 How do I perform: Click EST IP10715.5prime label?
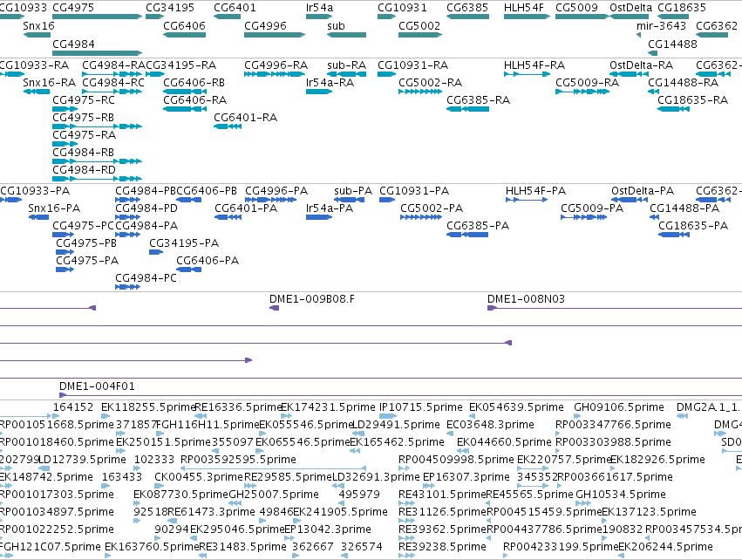pyautogui.click(x=420, y=407)
